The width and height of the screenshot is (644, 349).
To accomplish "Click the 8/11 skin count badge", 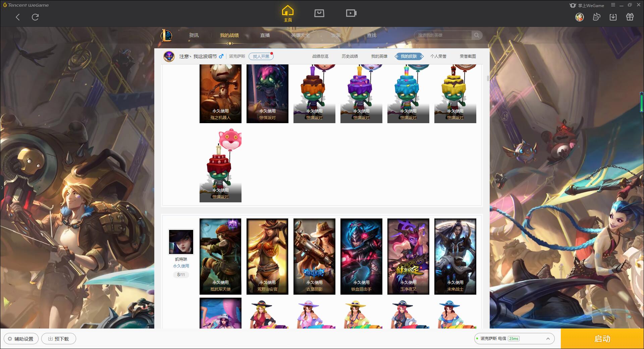I will [x=181, y=275].
